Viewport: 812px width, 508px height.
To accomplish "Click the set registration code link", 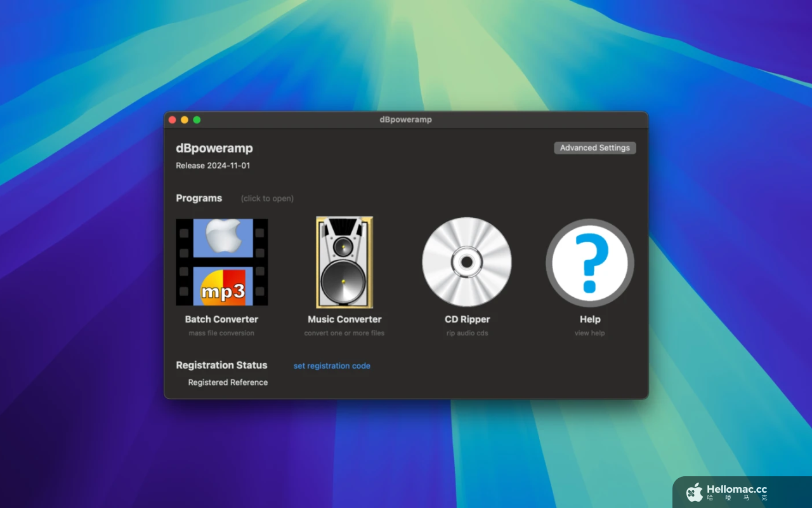I will (x=332, y=366).
